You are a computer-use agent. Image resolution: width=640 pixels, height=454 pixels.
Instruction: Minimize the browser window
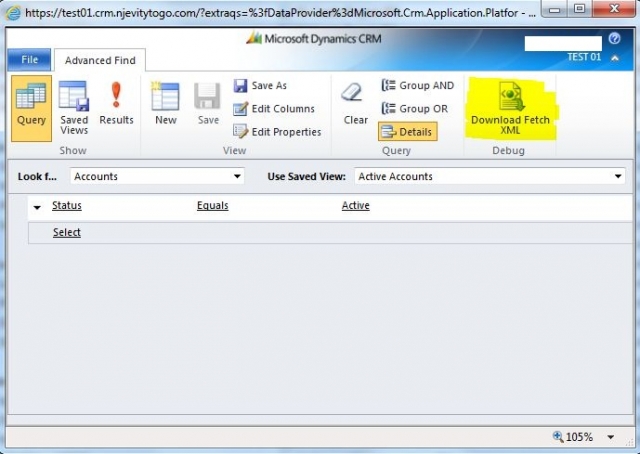[x=554, y=9]
